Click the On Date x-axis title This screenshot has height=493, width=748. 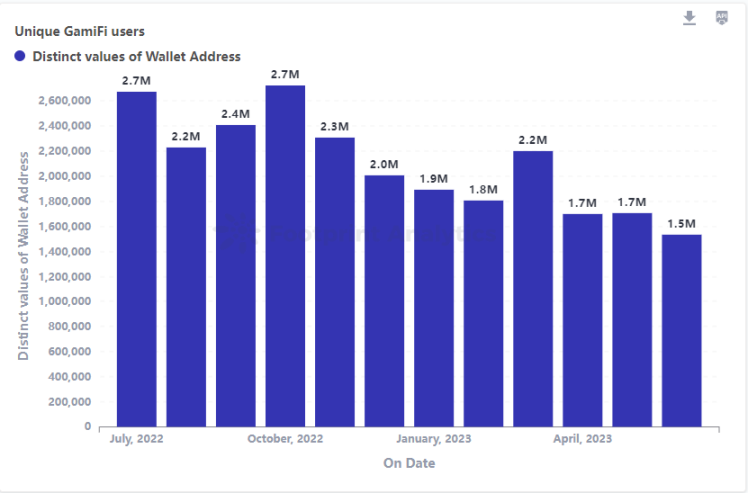pyautogui.click(x=409, y=463)
